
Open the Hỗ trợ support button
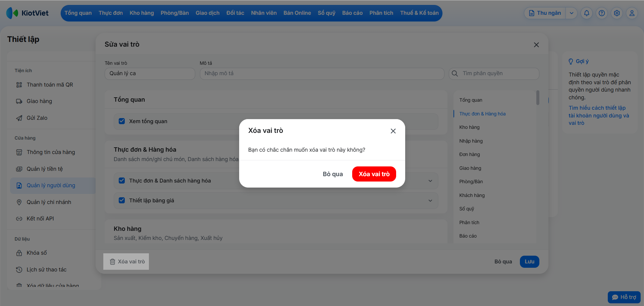[624, 297]
